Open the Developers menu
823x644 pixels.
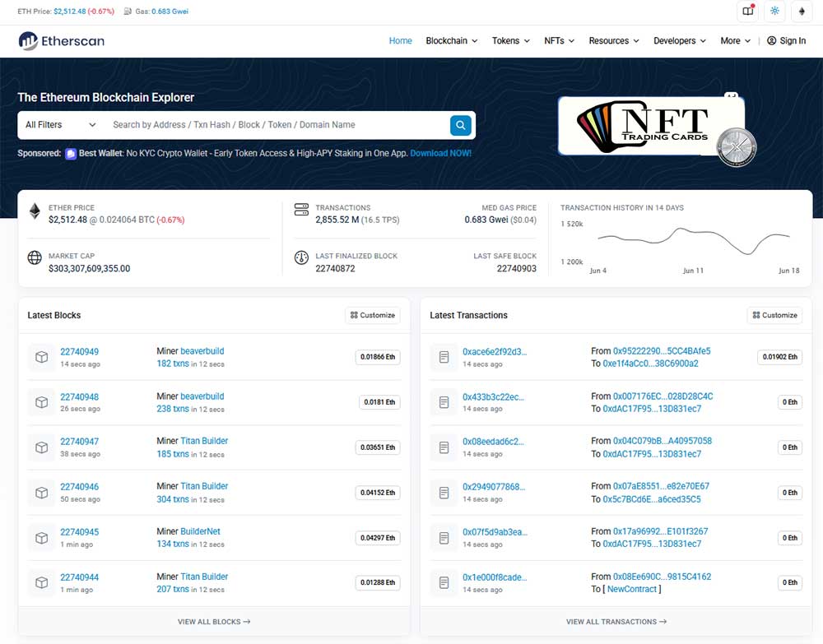[679, 41]
